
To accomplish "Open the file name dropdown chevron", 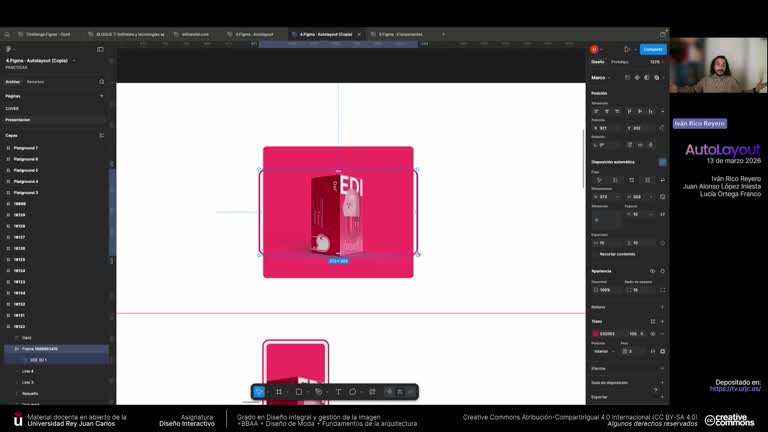I will click(74, 61).
